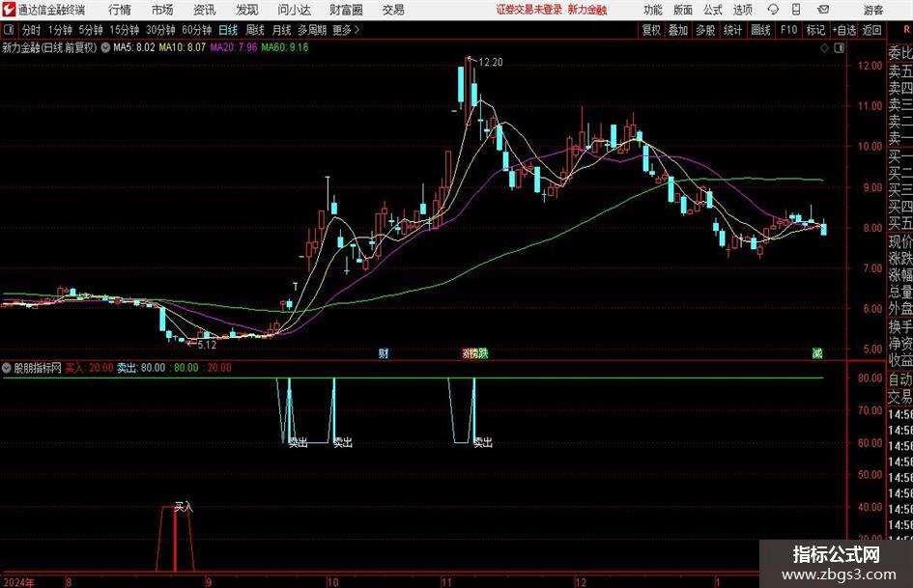Click the 统计 button

732,30
